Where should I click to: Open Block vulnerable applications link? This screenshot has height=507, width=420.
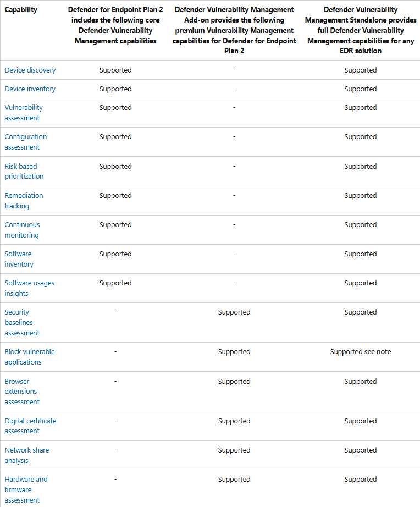pyautogui.click(x=30, y=357)
